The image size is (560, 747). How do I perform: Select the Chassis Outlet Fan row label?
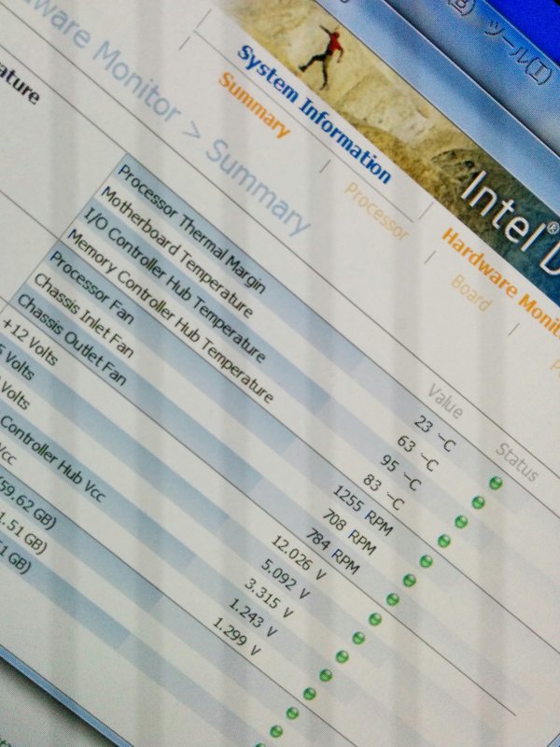pyautogui.click(x=72, y=340)
